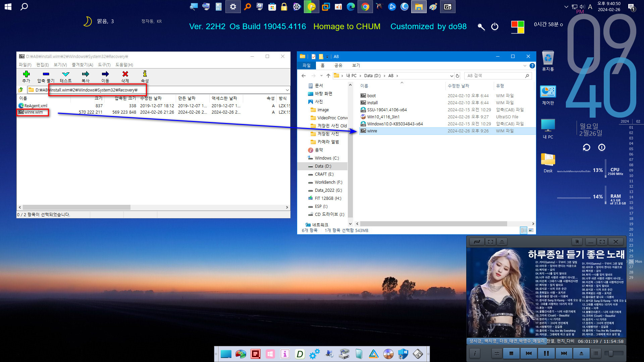644x362 pixels.
Task: Expand the Explorer ribbon chevron
Action: click(x=525, y=66)
